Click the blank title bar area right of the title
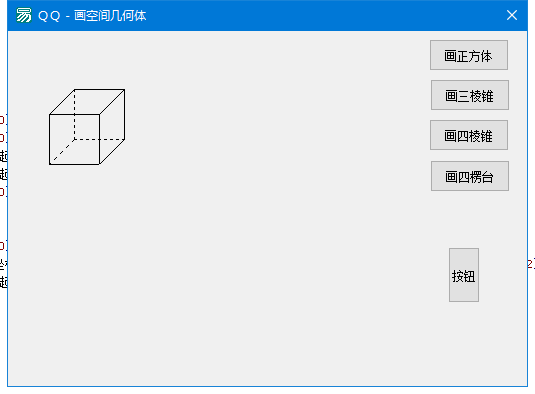 (324, 16)
